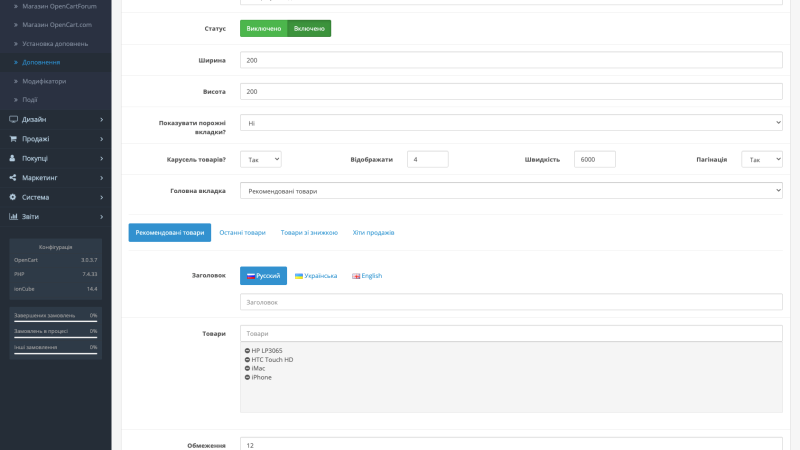Focus the Товари search field
Viewport: 800px width, 450px height.
click(511, 334)
